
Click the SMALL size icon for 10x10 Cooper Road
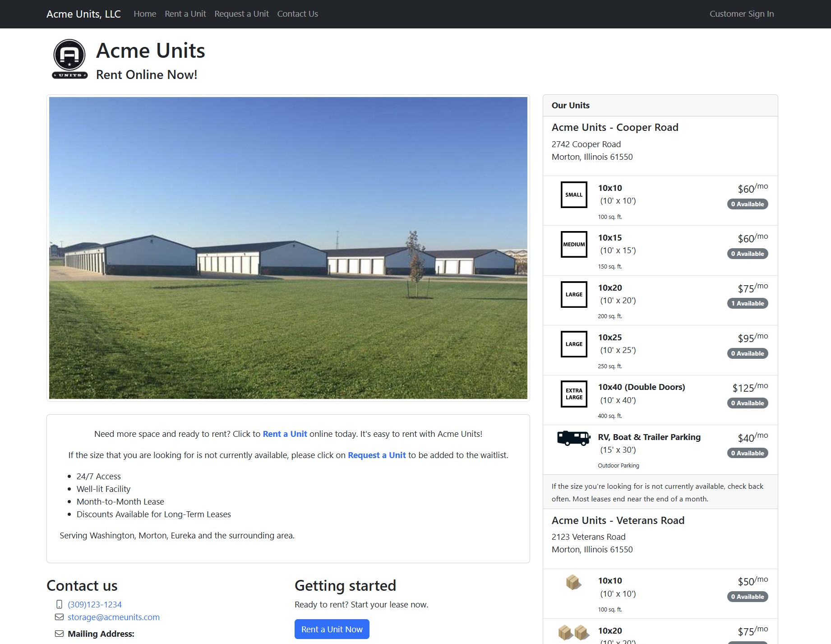click(574, 195)
